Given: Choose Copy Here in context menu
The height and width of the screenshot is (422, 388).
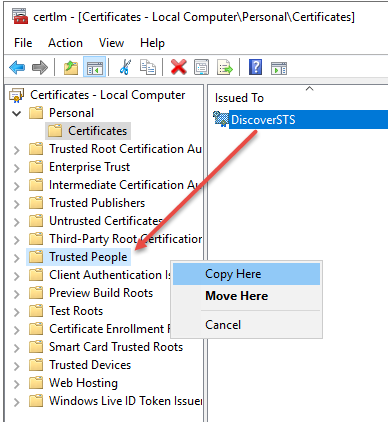Looking at the screenshot, I should point(246,274).
